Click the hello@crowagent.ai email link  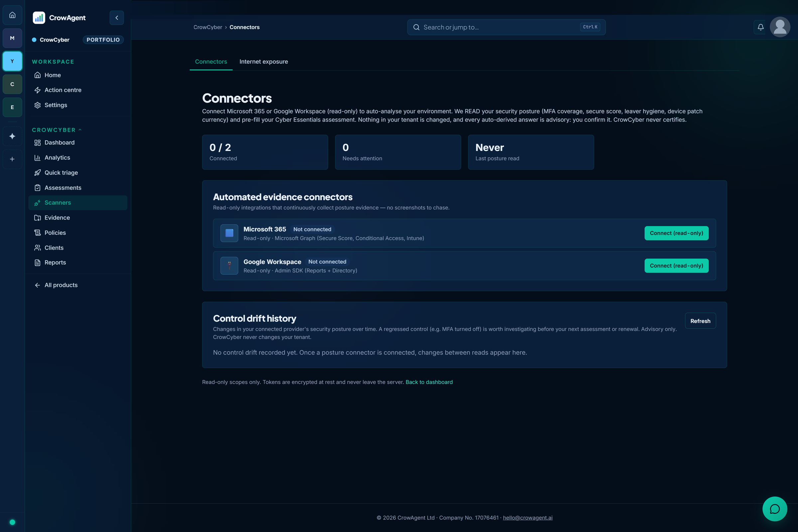[x=528, y=518]
